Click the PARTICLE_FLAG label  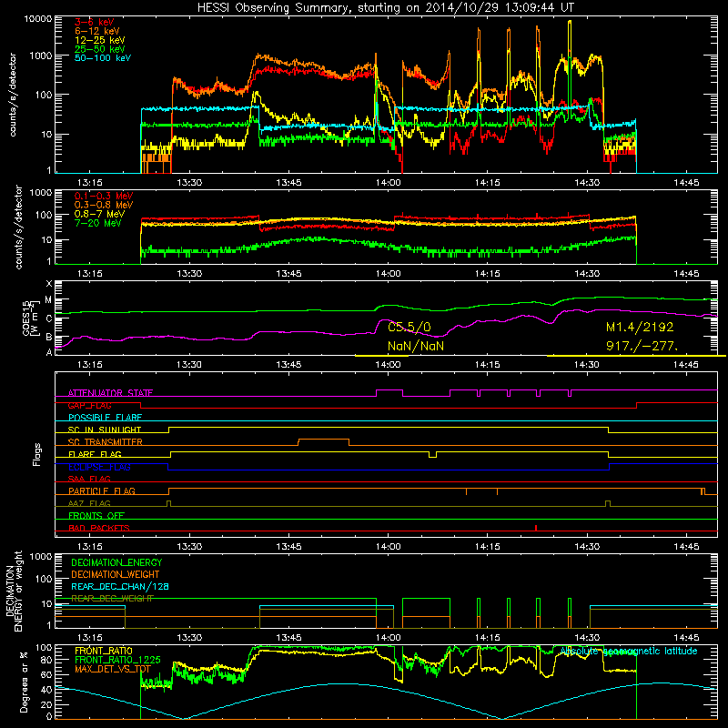102,491
